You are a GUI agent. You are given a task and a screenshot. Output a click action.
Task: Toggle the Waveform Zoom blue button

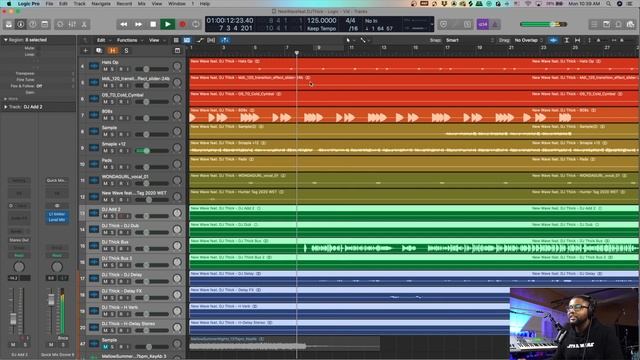coord(553,40)
